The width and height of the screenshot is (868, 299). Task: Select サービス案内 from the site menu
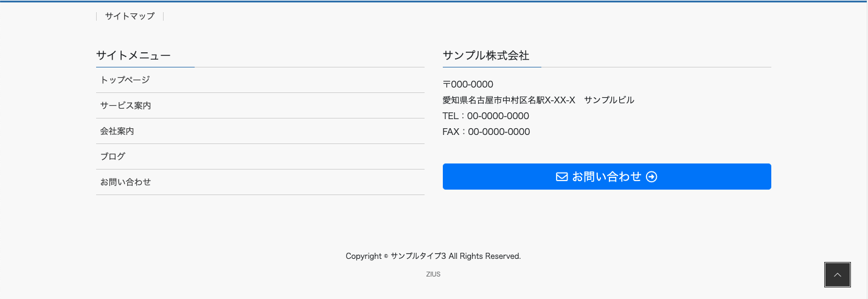tap(126, 105)
